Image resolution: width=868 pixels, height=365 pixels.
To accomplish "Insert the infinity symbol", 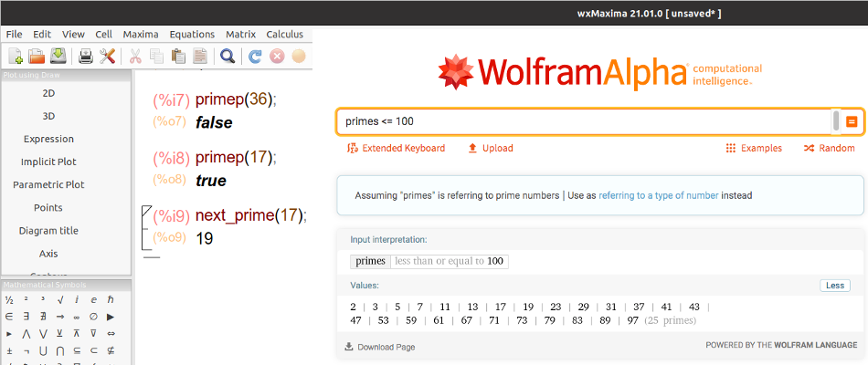I will point(77,317).
